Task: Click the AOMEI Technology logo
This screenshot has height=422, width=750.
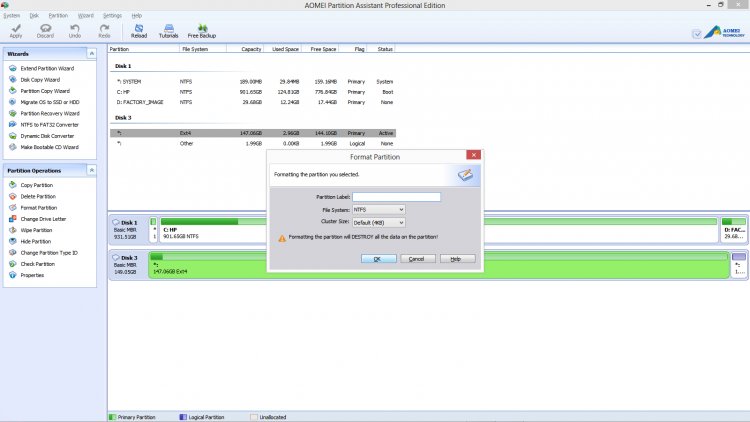Action: pos(725,32)
